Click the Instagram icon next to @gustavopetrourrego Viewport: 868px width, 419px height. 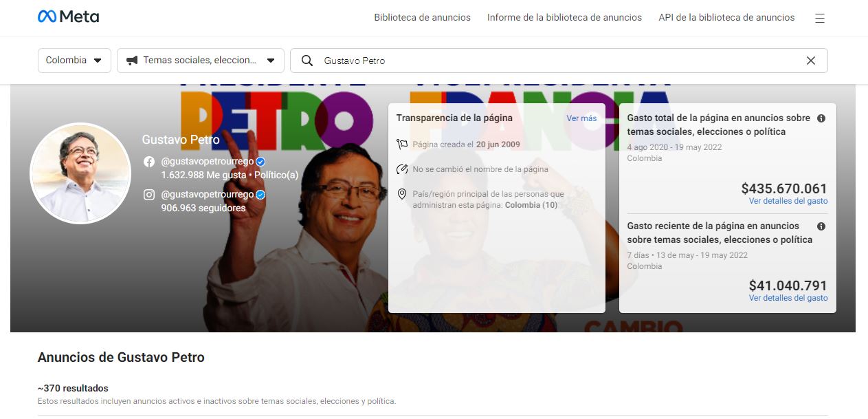click(x=149, y=195)
